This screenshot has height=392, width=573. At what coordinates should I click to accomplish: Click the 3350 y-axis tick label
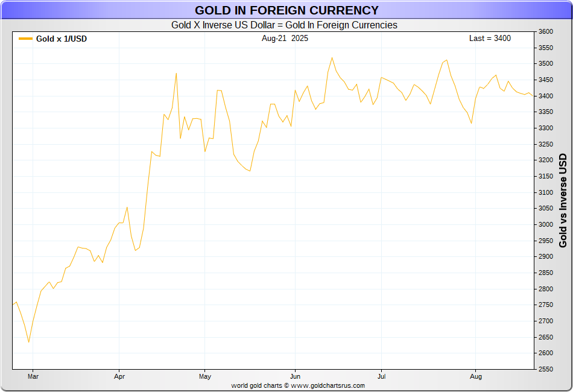pos(546,112)
